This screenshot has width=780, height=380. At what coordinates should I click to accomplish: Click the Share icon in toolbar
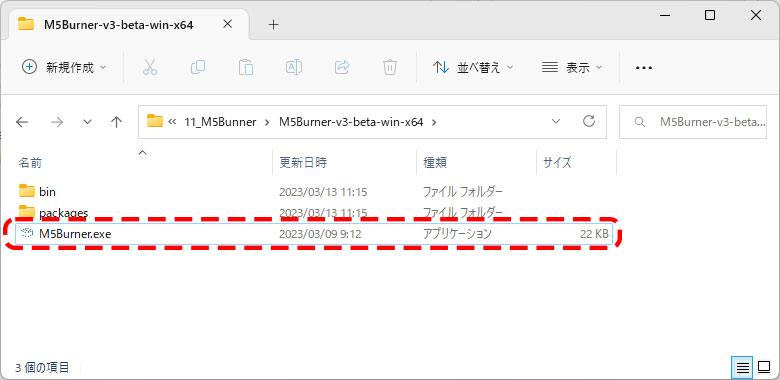click(342, 67)
